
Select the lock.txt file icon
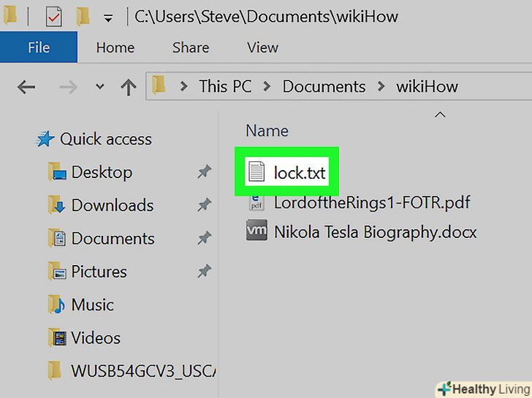[256, 171]
